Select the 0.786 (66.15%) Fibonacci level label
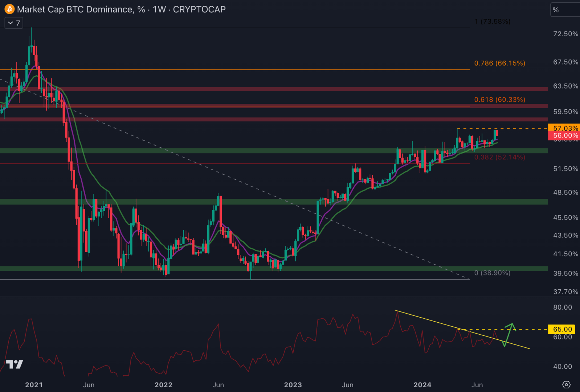This screenshot has width=580, height=392. pyautogui.click(x=499, y=63)
